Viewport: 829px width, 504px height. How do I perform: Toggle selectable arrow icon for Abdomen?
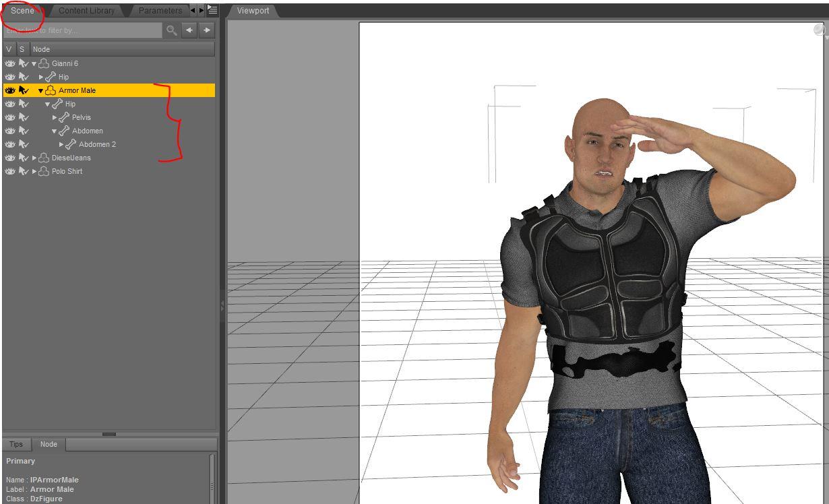point(24,131)
